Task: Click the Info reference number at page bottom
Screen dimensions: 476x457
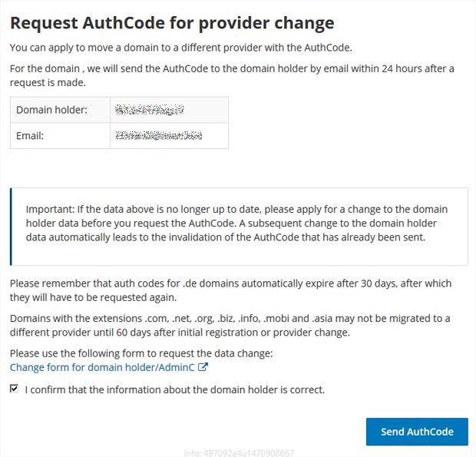Action: tap(239, 453)
